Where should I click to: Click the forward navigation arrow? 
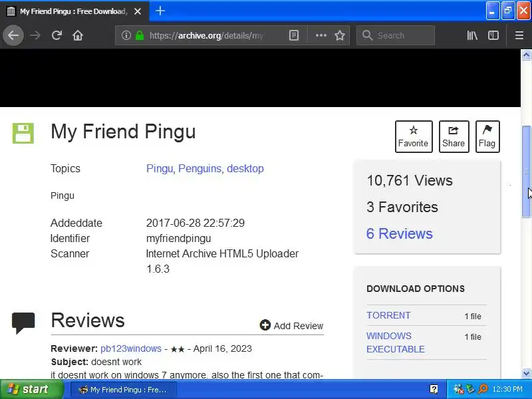click(x=35, y=35)
